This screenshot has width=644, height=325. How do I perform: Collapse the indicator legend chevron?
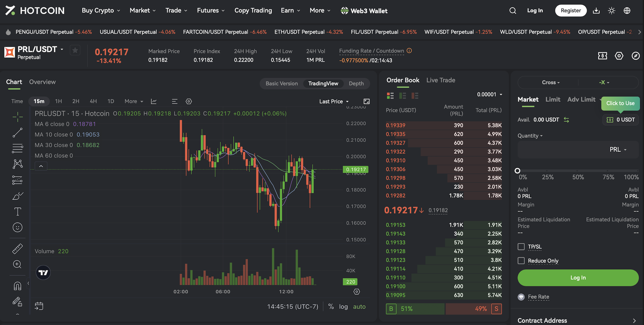tap(41, 166)
